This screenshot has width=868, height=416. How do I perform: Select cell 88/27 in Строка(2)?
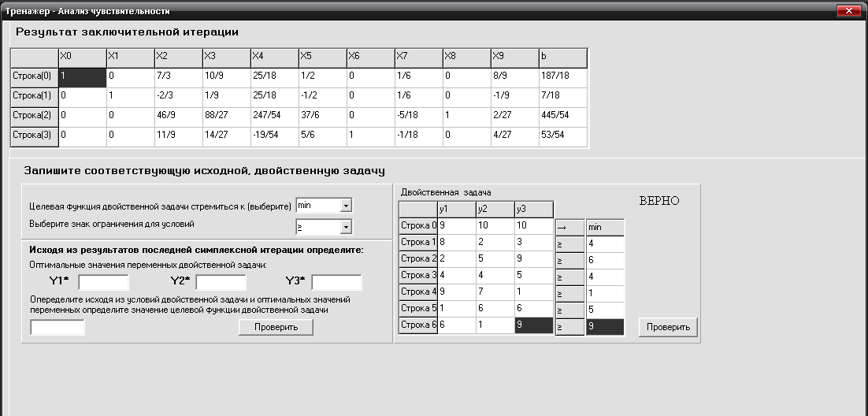point(226,117)
